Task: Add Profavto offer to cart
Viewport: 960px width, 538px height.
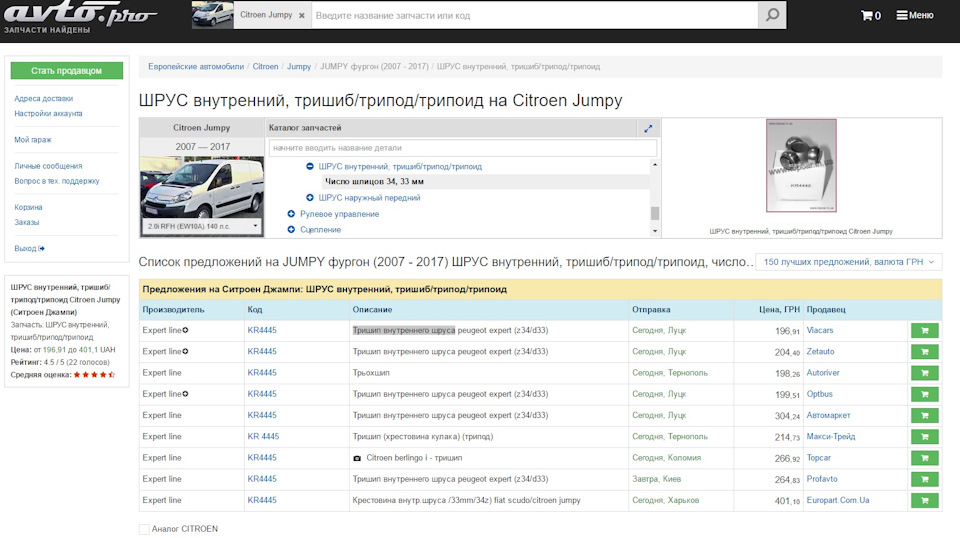Action: tap(924, 479)
